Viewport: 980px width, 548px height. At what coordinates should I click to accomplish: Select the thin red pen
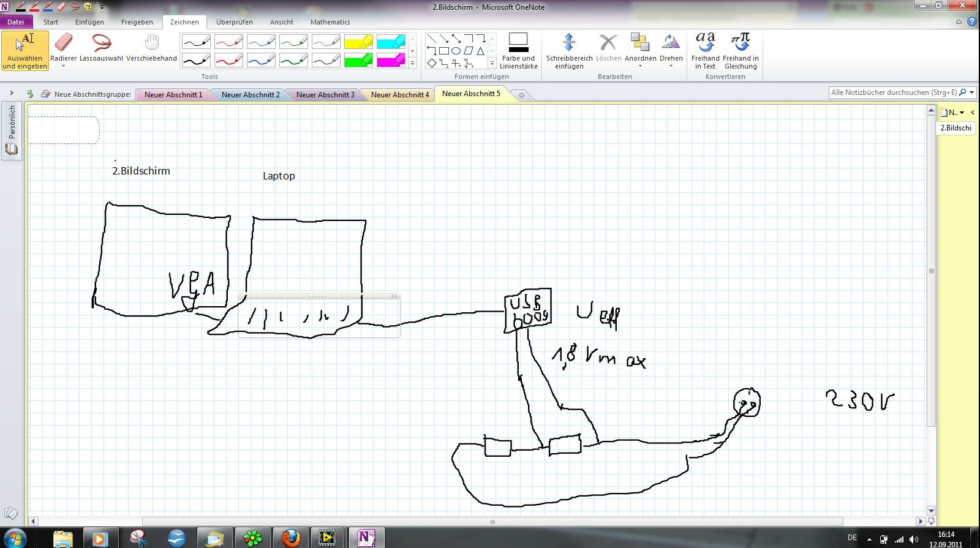(229, 42)
